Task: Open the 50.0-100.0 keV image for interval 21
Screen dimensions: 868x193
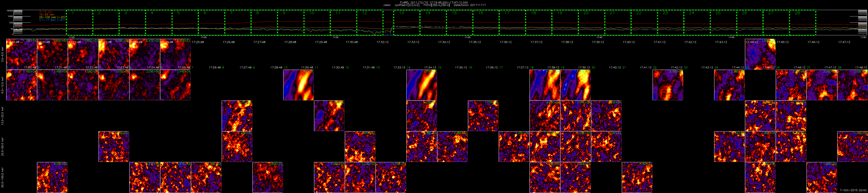Action: (x=637, y=177)
